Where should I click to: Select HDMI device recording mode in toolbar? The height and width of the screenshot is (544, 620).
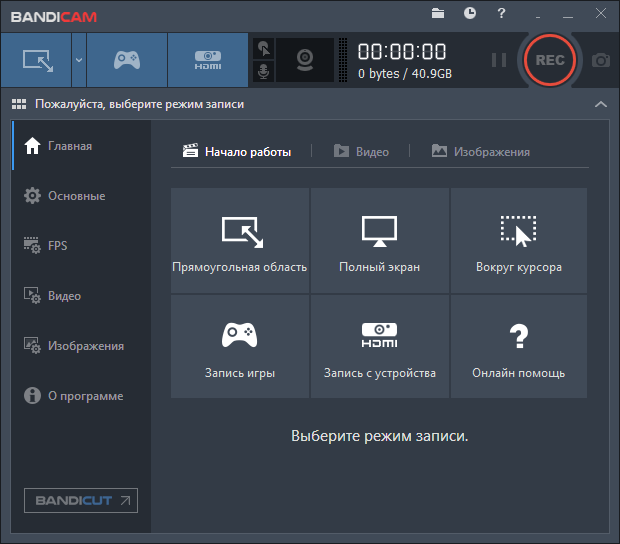(208, 60)
